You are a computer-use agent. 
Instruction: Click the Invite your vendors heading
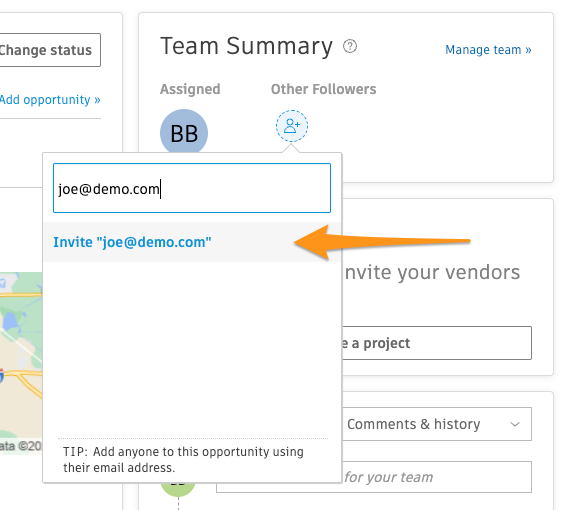pyautogui.click(x=432, y=272)
